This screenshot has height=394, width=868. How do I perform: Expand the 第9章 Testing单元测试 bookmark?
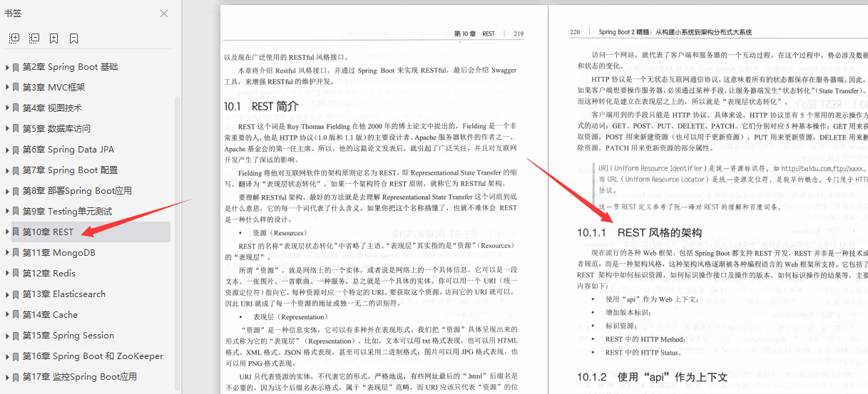click(x=6, y=212)
